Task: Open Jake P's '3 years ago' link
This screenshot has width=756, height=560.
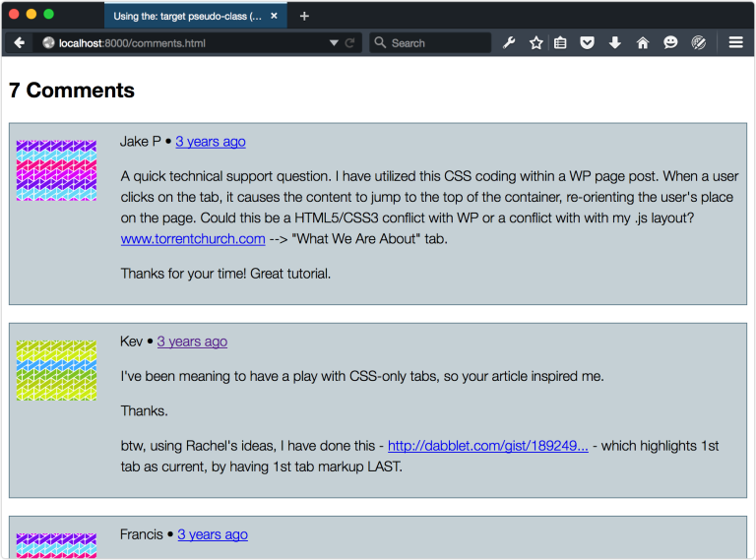Action: pyautogui.click(x=211, y=142)
